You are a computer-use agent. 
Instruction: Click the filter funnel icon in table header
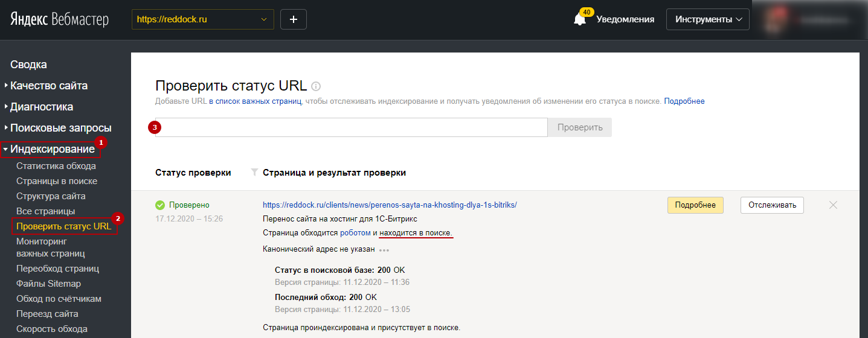(254, 173)
